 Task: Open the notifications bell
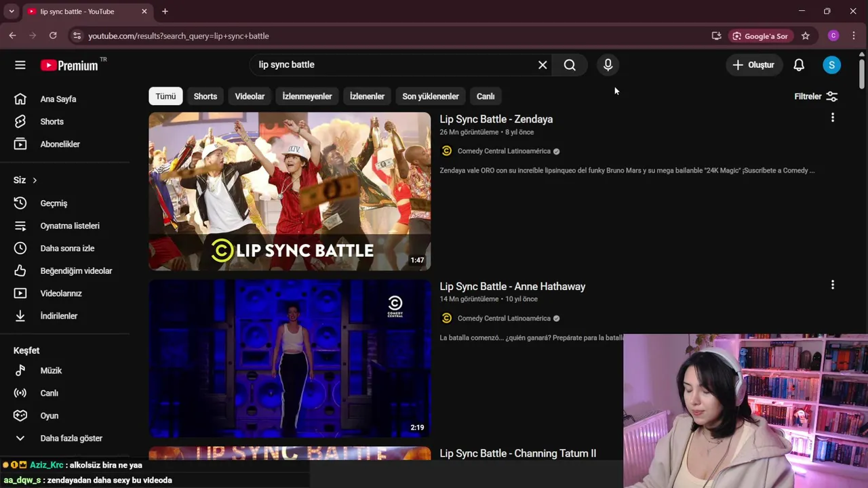pos(799,65)
